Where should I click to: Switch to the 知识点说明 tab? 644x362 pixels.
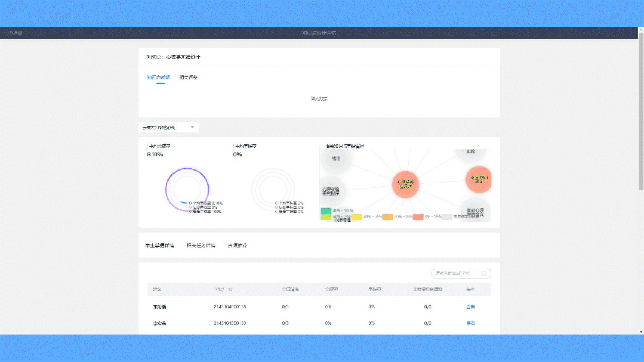159,78
